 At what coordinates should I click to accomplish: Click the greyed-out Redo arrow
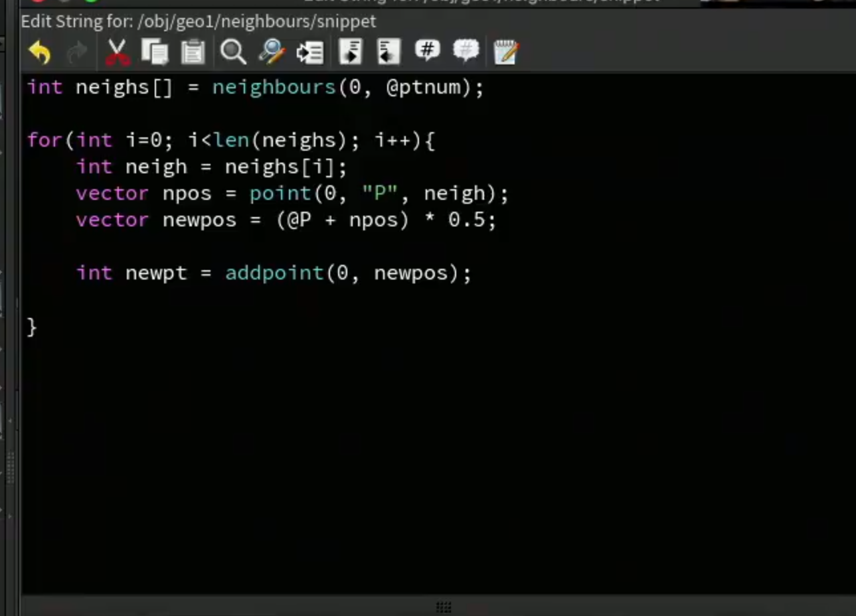[x=77, y=52]
